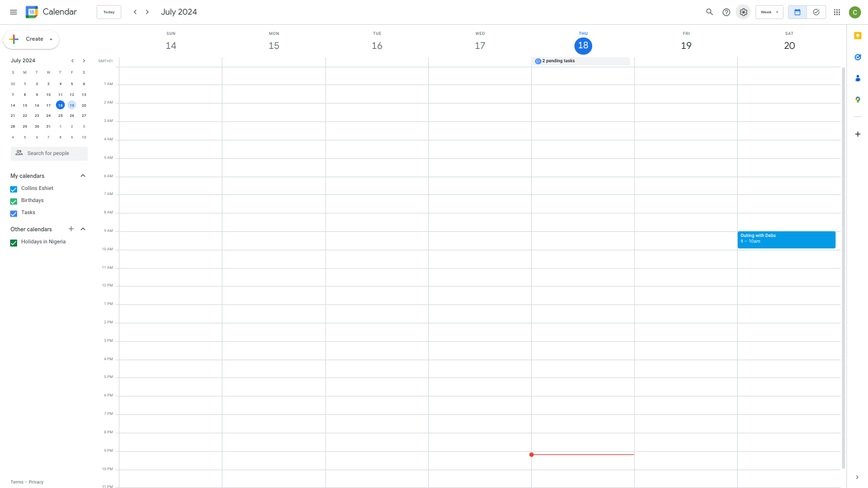The height and width of the screenshot is (488, 868).
Task: Click the July 2024 header title
Action: point(179,12)
